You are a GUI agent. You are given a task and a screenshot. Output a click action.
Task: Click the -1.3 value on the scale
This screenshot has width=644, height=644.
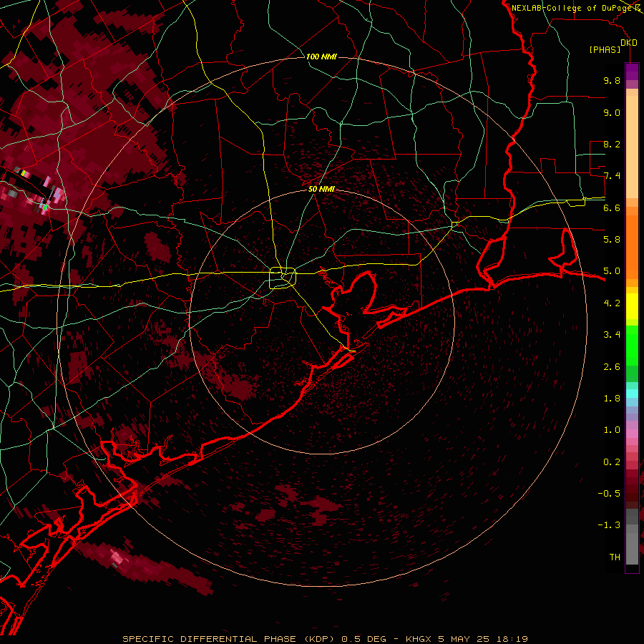coord(609,525)
